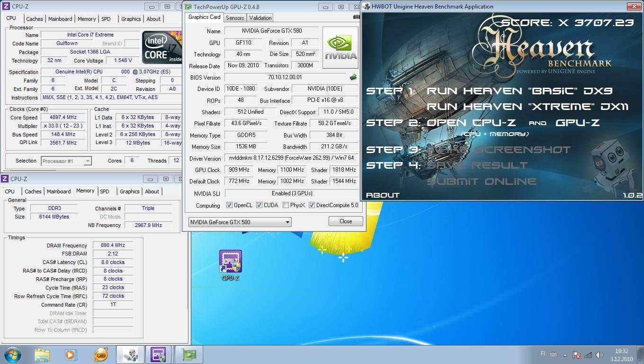644x364 pixels.
Task: Open the Sensors tab in GPU-Z
Action: 235,18
